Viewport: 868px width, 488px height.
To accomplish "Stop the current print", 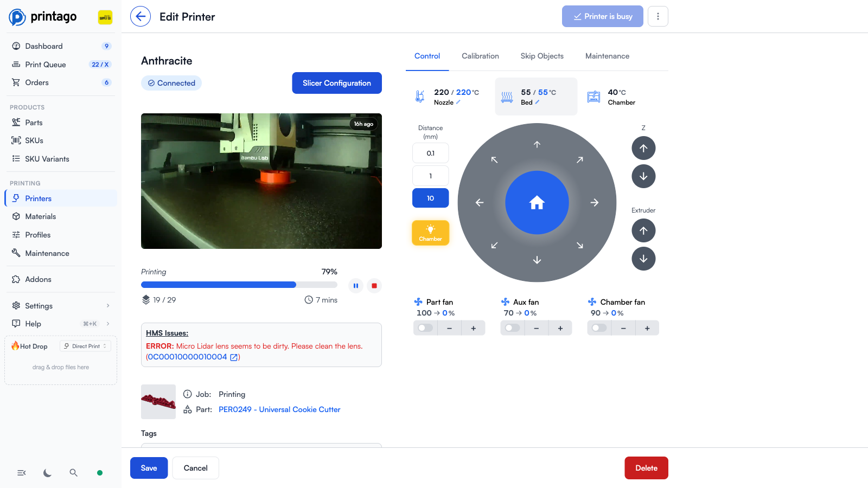I will 374,286.
